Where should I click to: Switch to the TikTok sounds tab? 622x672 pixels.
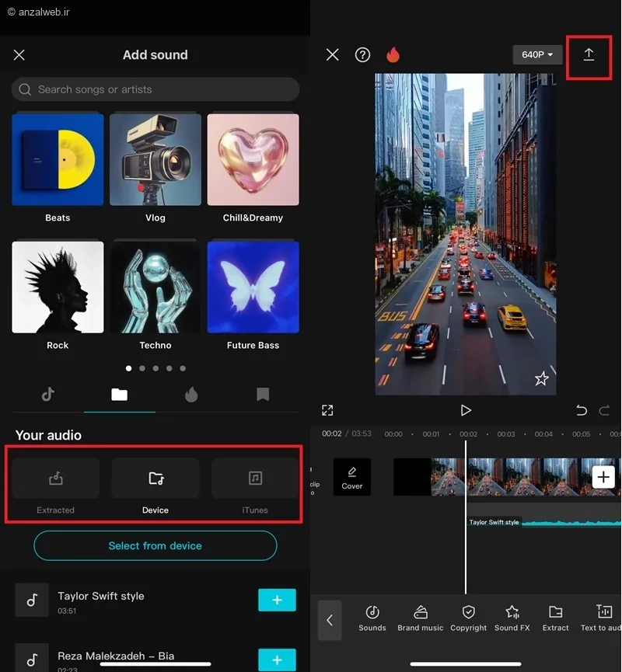point(48,394)
